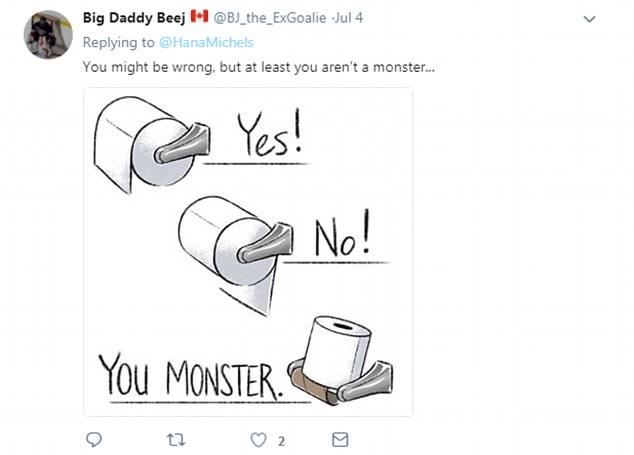Expand tweet options chevron menu
This screenshot has height=455, width=634.
[x=589, y=19]
